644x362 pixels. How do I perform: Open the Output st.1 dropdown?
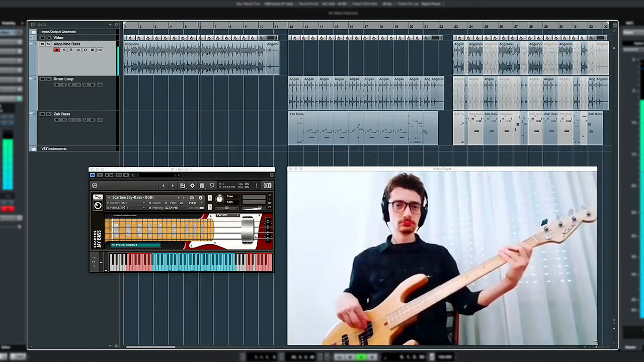126,203
